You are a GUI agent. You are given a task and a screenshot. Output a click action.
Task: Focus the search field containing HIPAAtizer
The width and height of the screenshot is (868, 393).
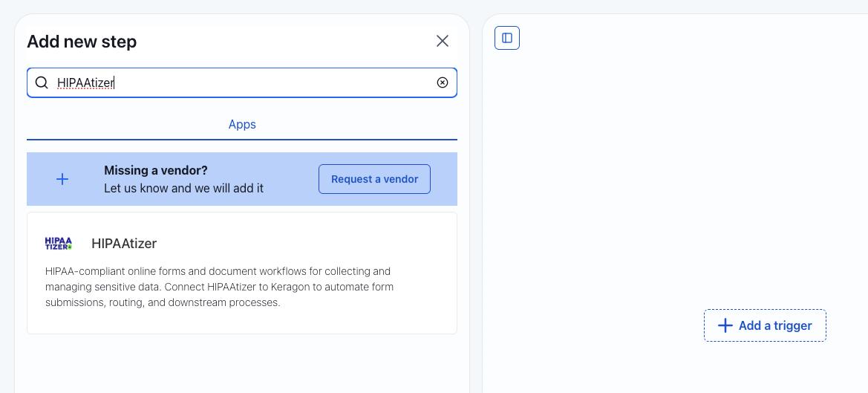242,82
